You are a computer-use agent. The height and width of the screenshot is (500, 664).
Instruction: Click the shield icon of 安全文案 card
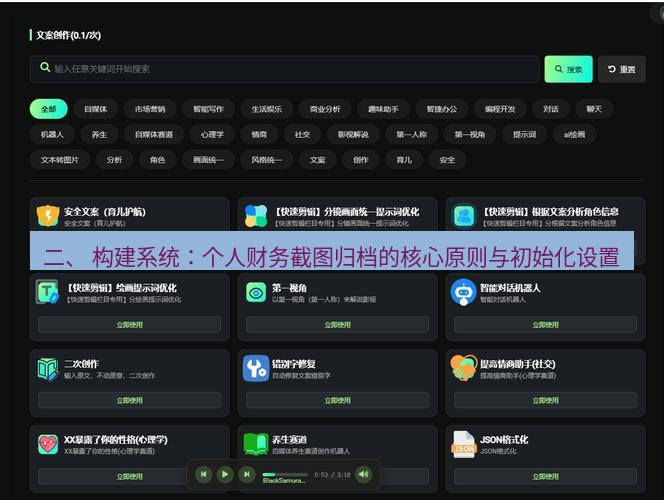(x=48, y=215)
